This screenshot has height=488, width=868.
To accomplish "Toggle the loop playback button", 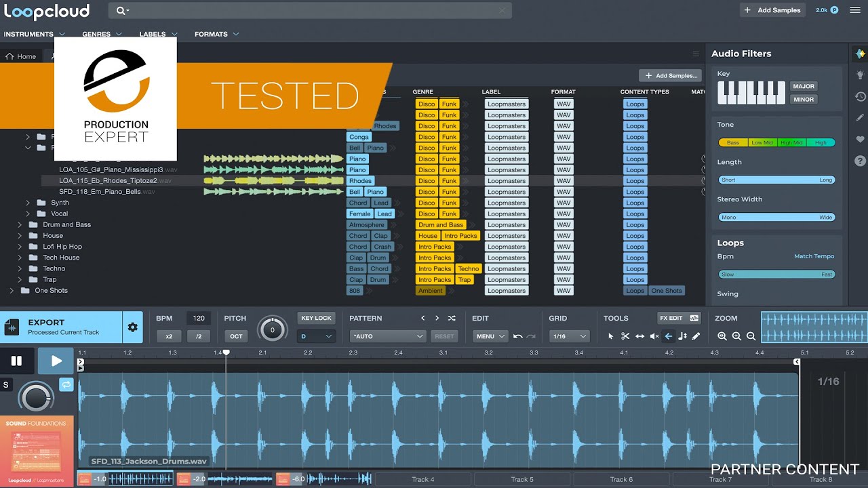I will 66,384.
